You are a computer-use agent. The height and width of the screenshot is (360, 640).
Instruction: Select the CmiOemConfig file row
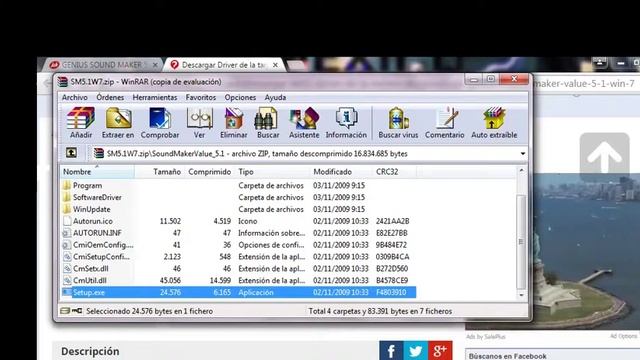click(238, 245)
